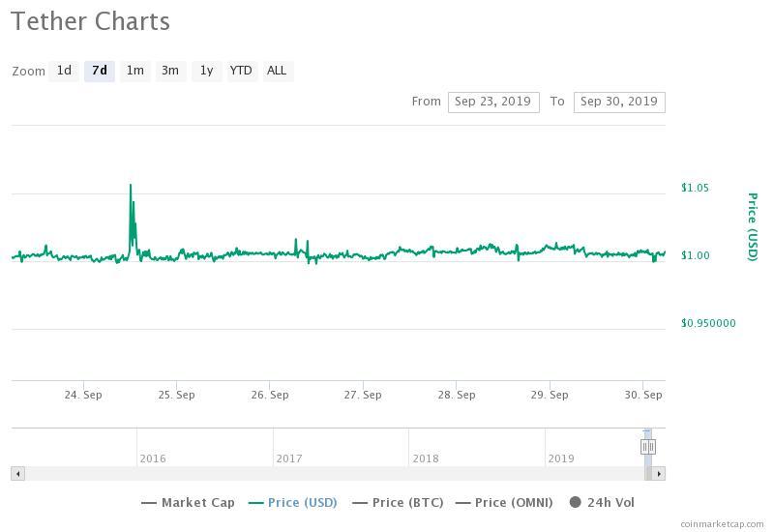
Task: Toggle the Market Cap series
Action: (x=188, y=503)
